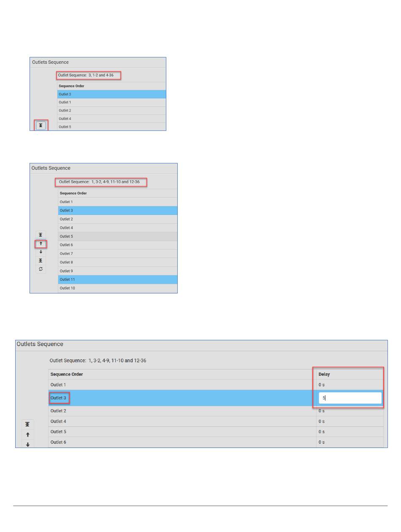401x532 pixels.
Task: Select the Outlet 10 row
Action: [x=117, y=288]
